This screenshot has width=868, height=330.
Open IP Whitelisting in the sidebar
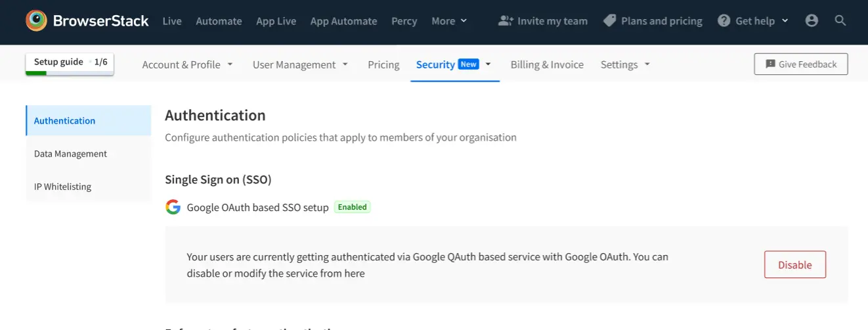tap(62, 187)
